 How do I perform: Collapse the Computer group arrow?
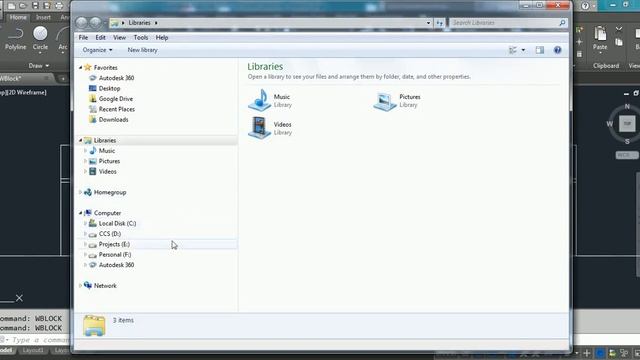pyautogui.click(x=80, y=213)
